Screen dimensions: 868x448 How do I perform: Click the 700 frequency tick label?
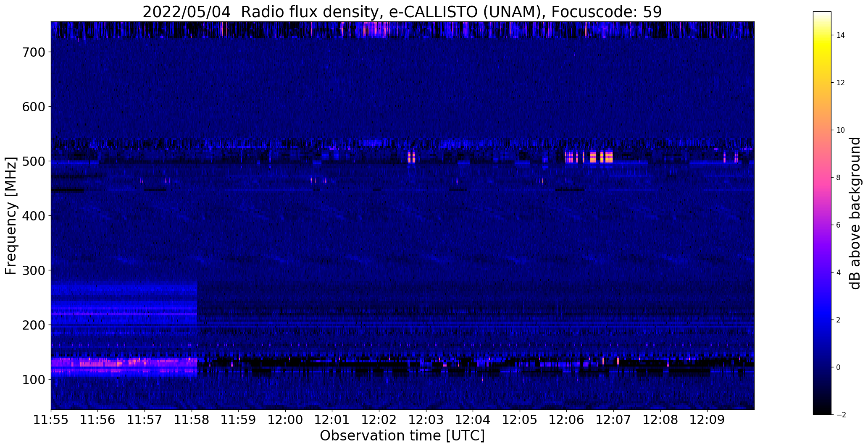point(33,52)
